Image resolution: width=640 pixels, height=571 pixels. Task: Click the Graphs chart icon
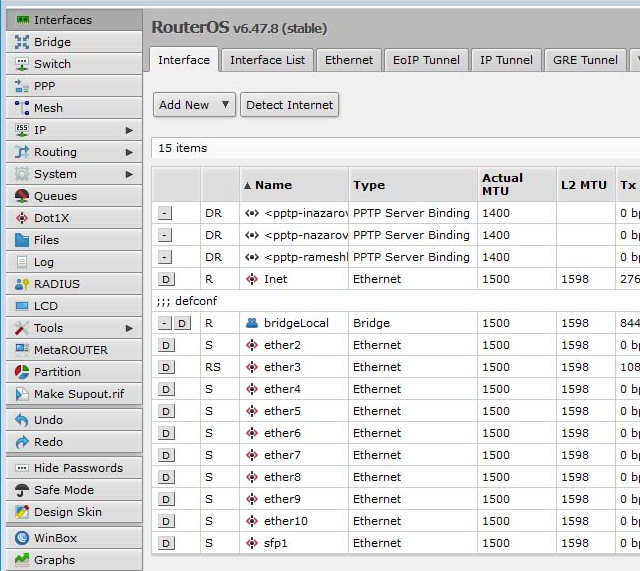(22, 560)
